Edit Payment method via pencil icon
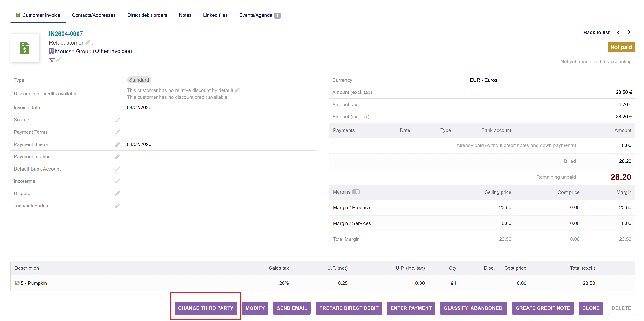644x321 pixels. click(118, 157)
